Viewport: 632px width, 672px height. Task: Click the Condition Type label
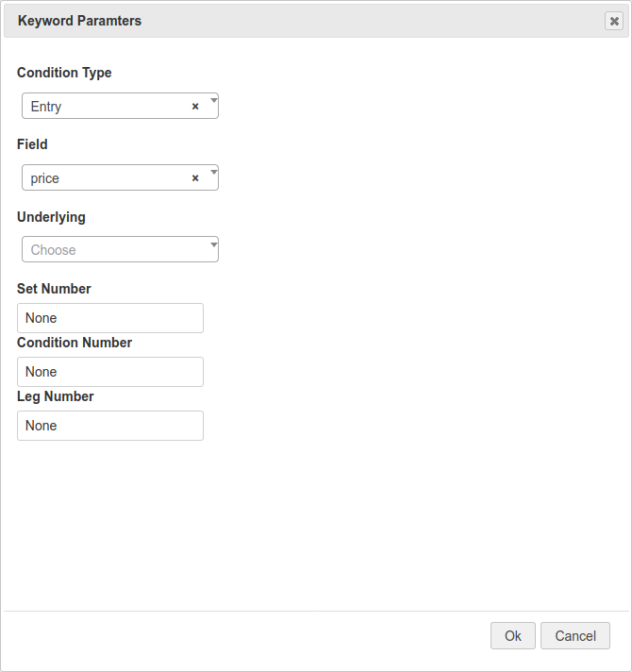pyautogui.click(x=64, y=73)
